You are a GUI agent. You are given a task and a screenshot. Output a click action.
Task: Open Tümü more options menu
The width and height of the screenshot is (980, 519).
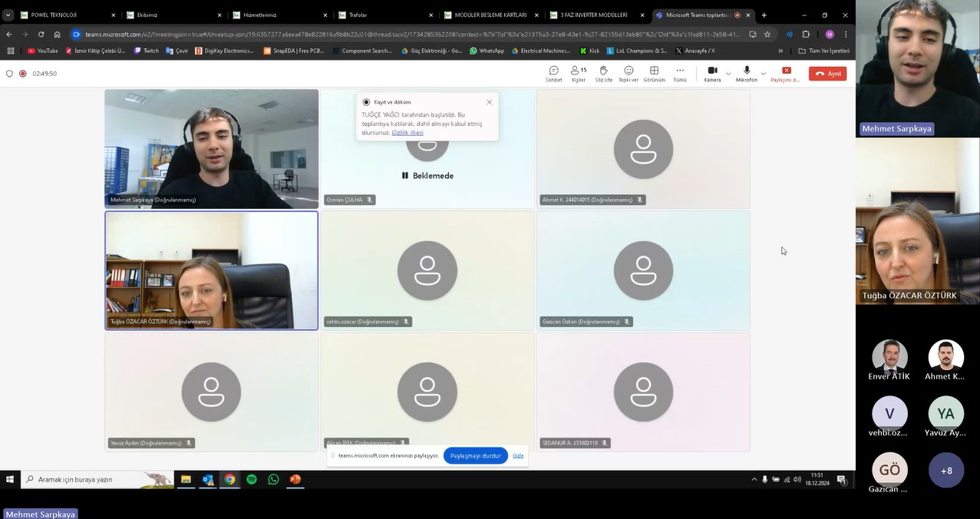[680, 73]
